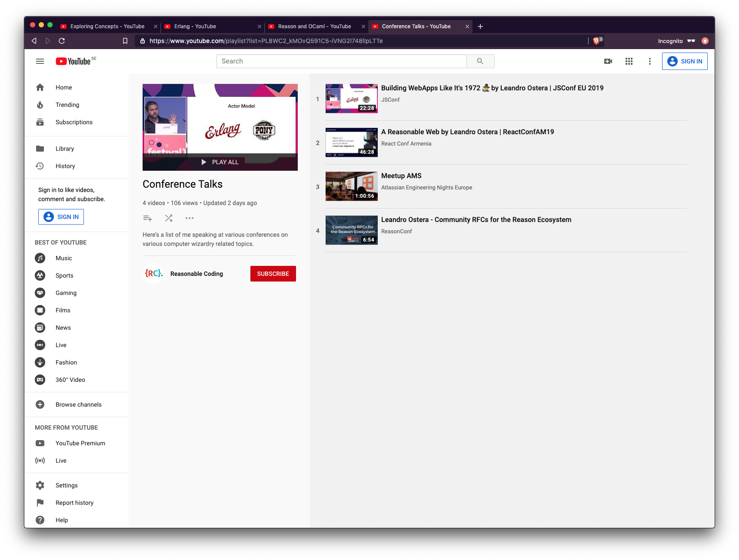Click the News category icon
The image size is (739, 560).
tap(40, 328)
